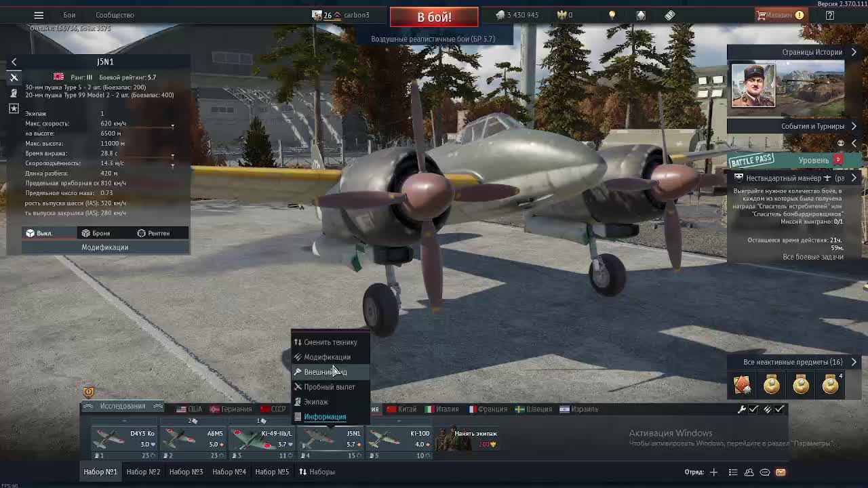
Task: Switch to Набор №2 preset
Action: (x=143, y=472)
